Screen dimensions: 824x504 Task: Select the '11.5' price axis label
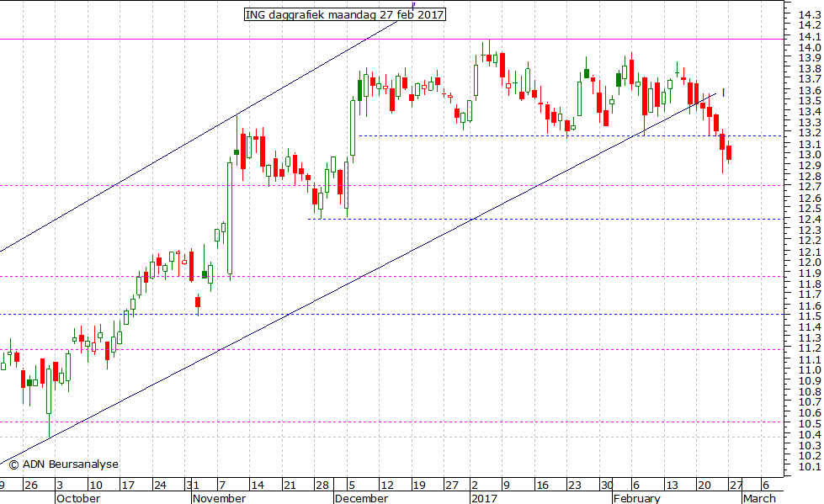tap(810, 316)
